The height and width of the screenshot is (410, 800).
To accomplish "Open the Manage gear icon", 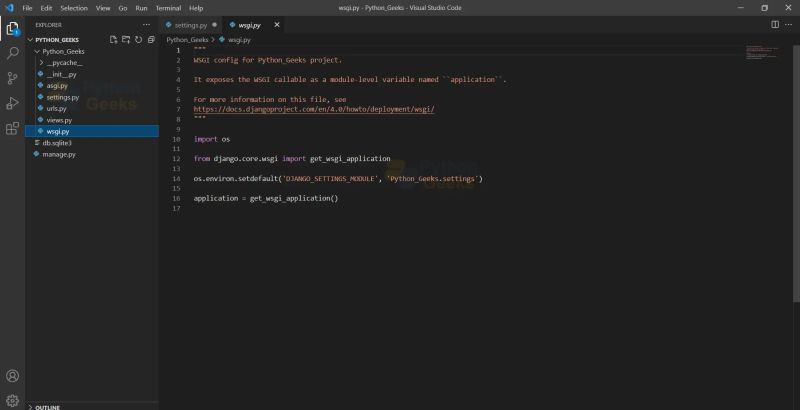I will [x=12, y=401].
